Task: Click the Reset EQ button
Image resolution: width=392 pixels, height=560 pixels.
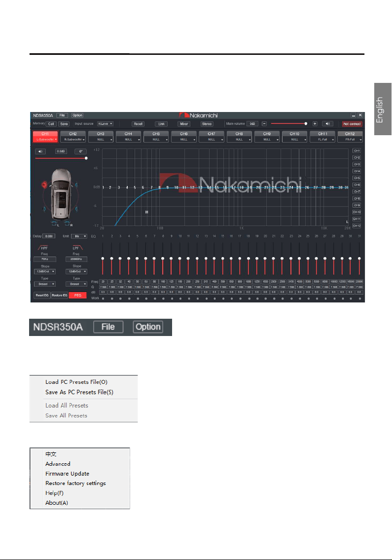Action: pos(42,296)
